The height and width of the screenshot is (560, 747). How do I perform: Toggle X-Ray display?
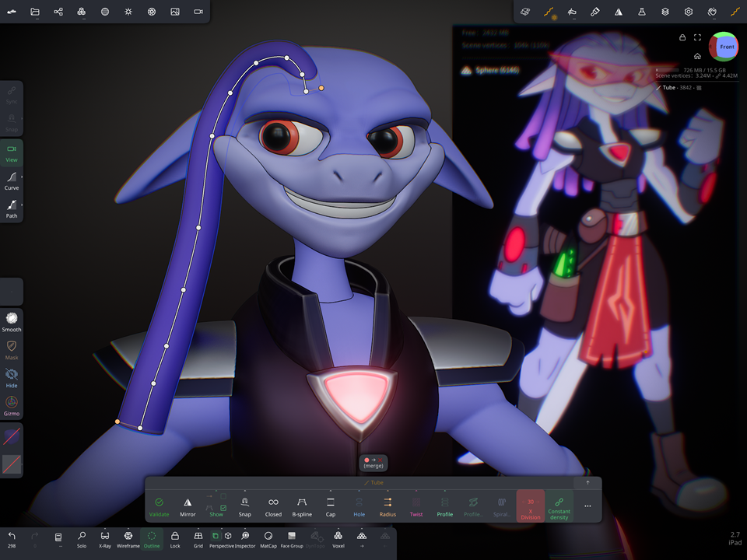click(105, 540)
